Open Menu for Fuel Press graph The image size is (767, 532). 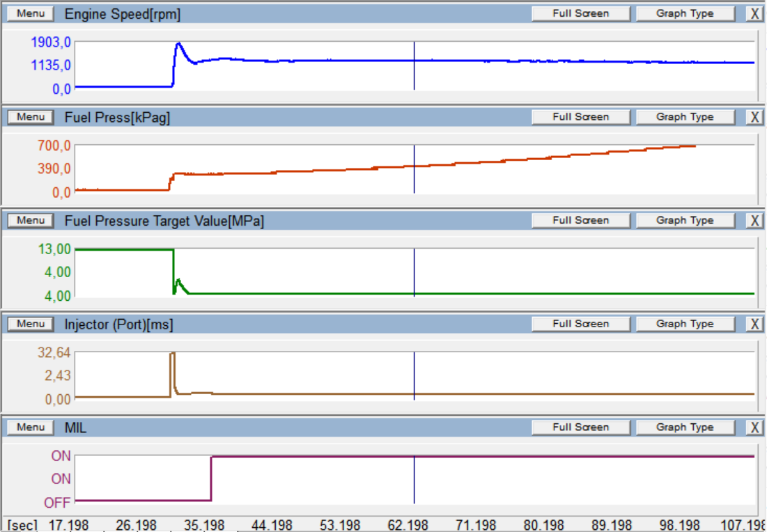(x=31, y=117)
